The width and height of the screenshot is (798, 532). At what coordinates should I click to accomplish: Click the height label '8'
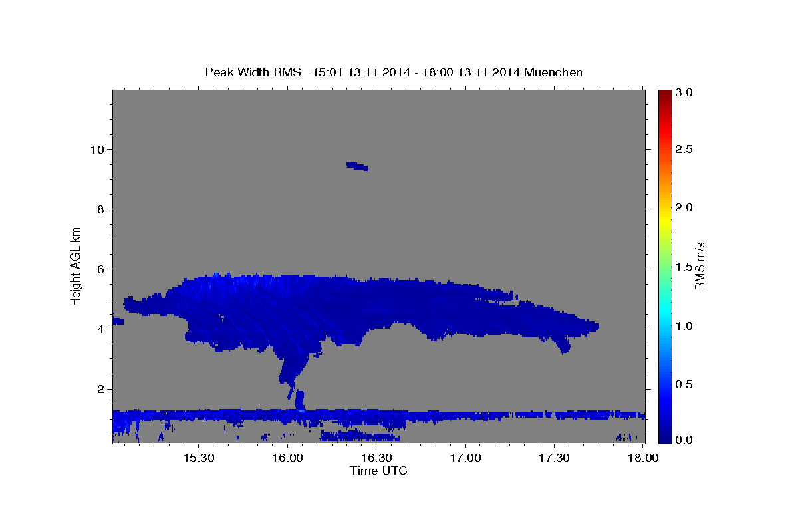click(x=100, y=209)
